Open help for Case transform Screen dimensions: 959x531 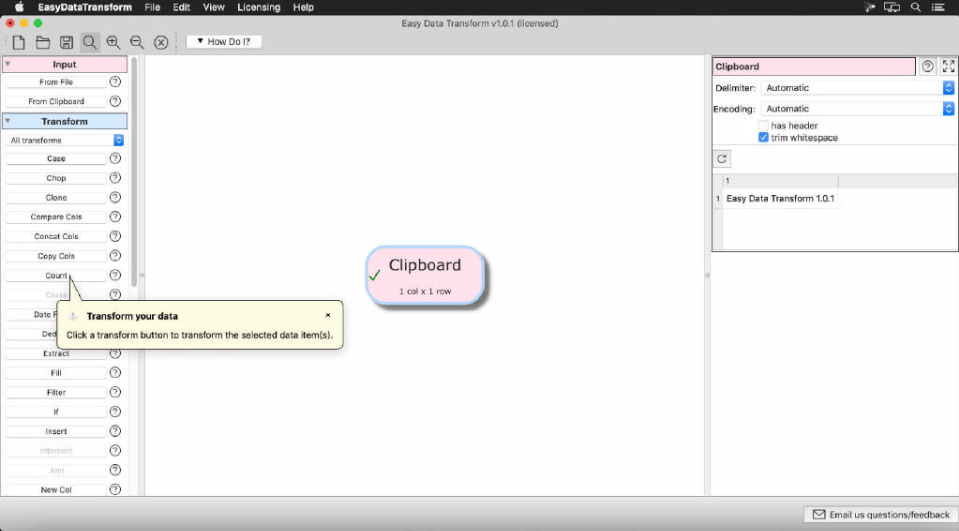[x=115, y=158]
